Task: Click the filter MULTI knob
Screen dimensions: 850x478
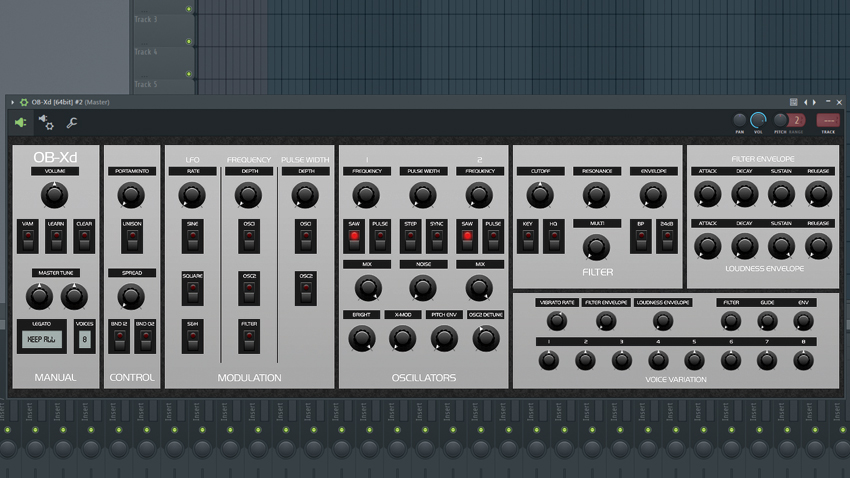Action: pyautogui.click(x=596, y=247)
